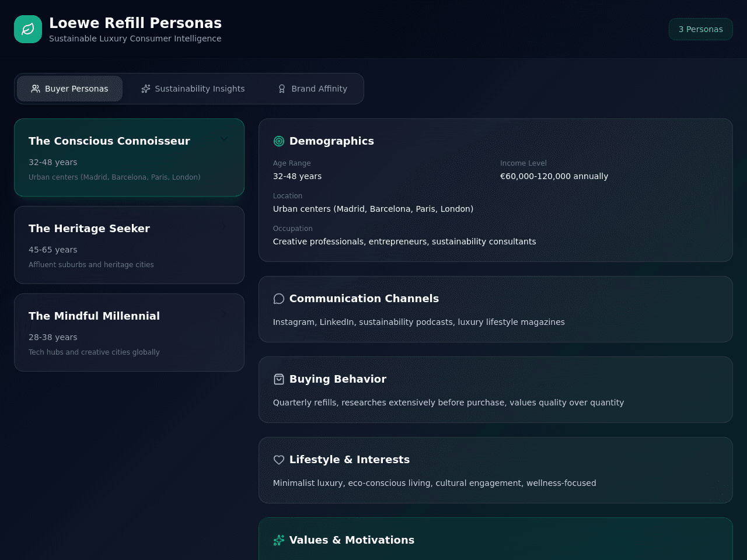
Task: Click the Lifestyle & Interests heart icon
Action: tap(279, 460)
